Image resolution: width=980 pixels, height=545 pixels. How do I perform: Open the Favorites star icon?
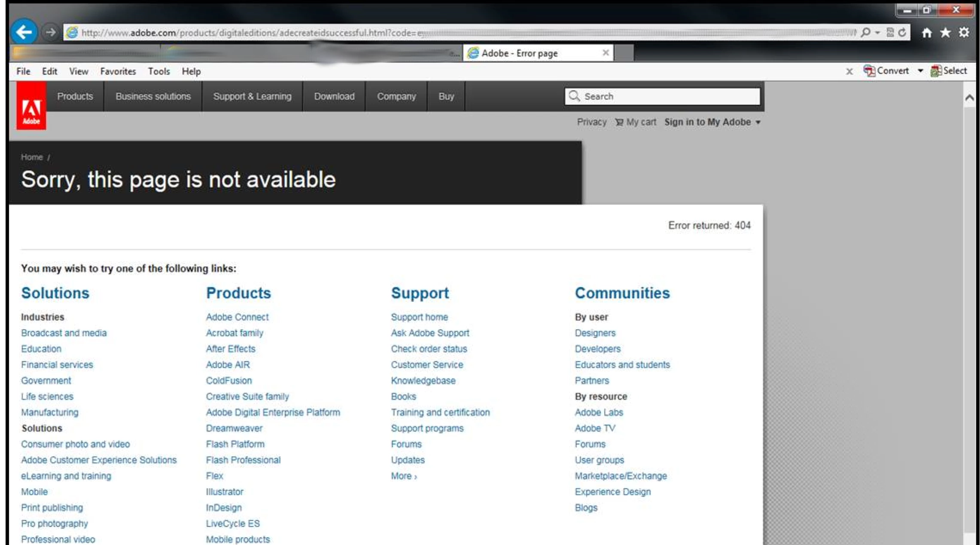pos(945,33)
